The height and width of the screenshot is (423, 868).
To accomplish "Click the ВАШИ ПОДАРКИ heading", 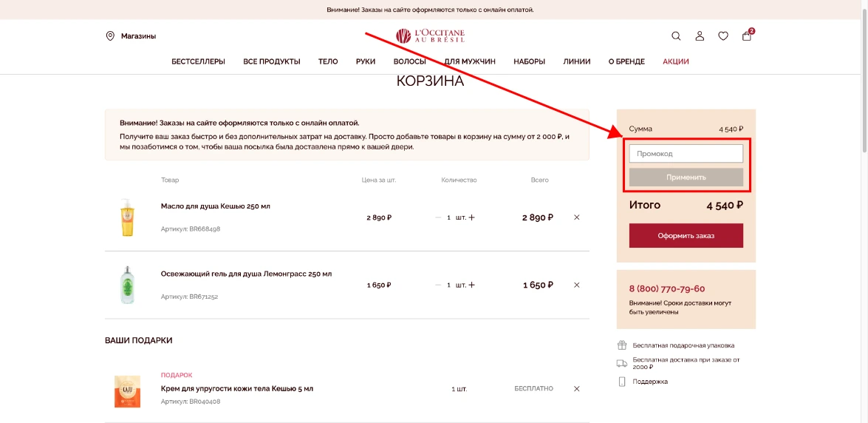I will pyautogui.click(x=138, y=340).
